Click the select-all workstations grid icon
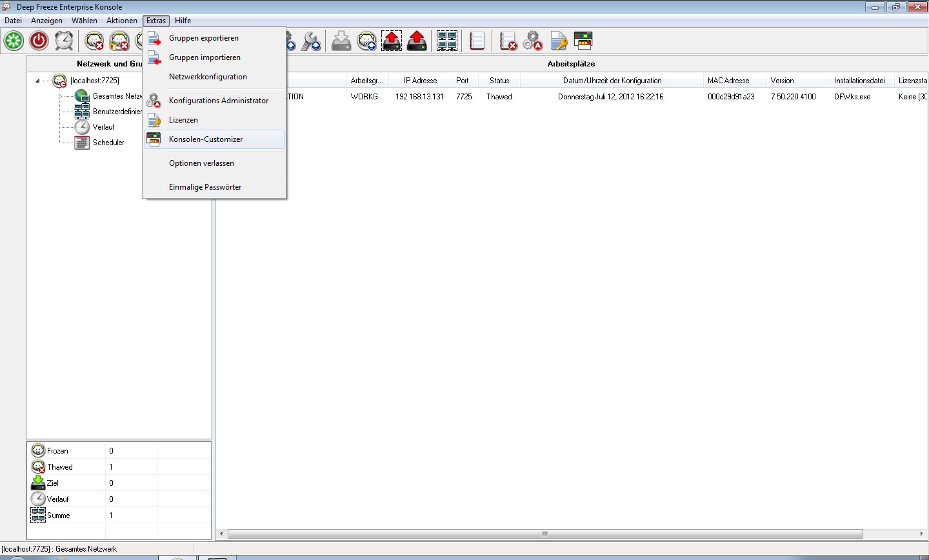929x560 pixels. pyautogui.click(x=447, y=41)
